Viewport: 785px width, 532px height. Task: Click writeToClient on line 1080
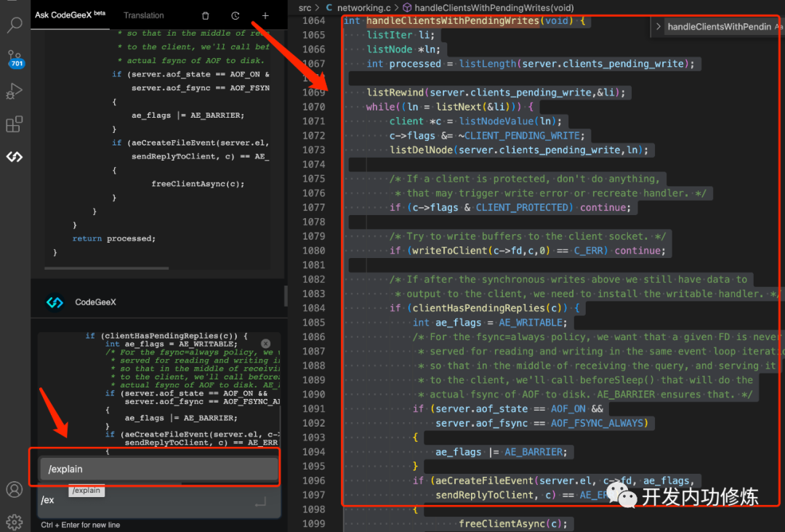coord(450,251)
